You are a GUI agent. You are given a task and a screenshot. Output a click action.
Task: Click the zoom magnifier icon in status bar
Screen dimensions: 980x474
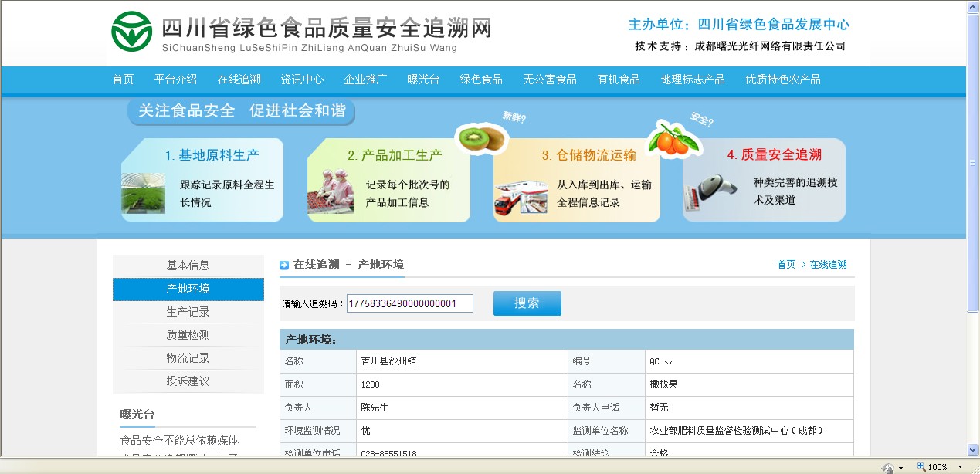point(921,467)
